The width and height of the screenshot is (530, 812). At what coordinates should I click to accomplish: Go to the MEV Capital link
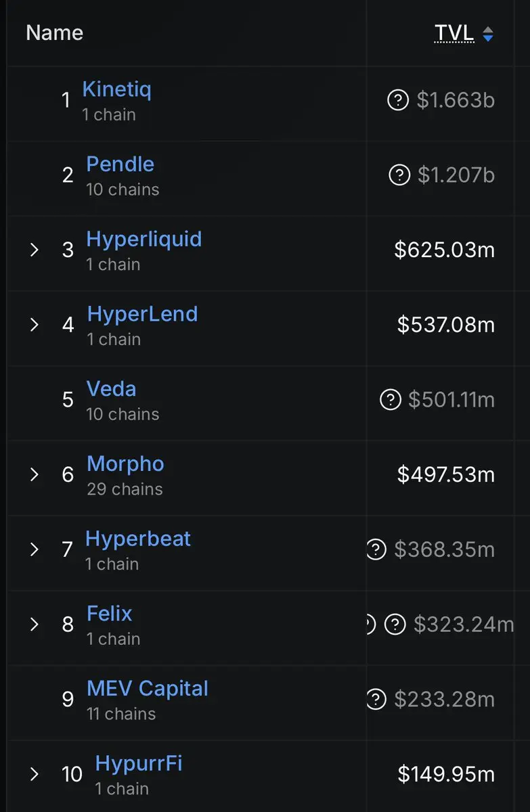point(147,688)
